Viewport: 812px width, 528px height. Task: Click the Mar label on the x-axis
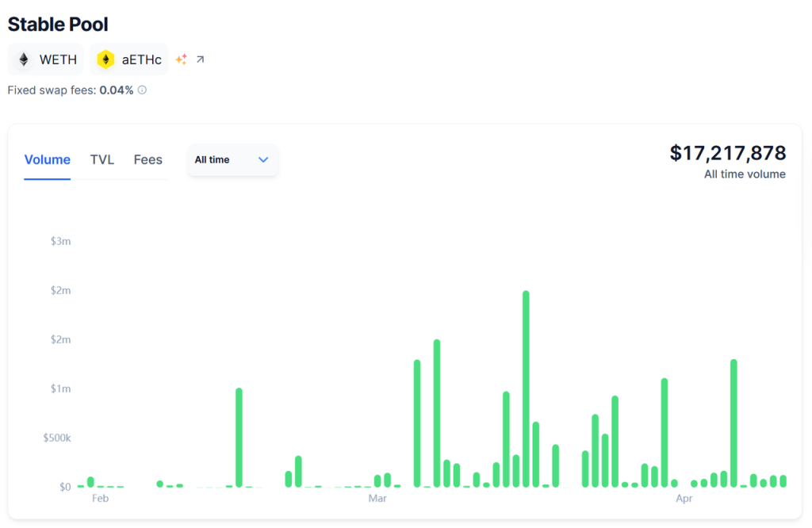[377, 499]
